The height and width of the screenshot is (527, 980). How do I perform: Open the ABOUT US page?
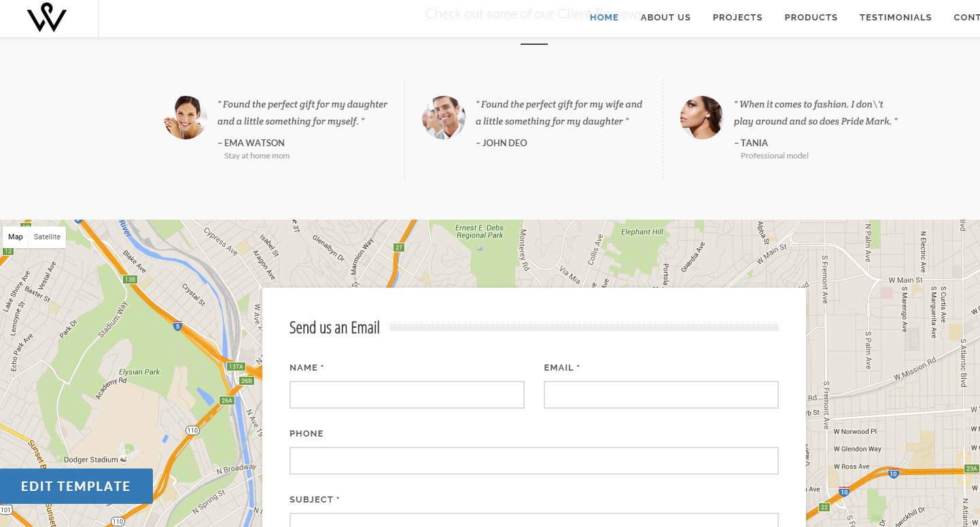coord(665,17)
